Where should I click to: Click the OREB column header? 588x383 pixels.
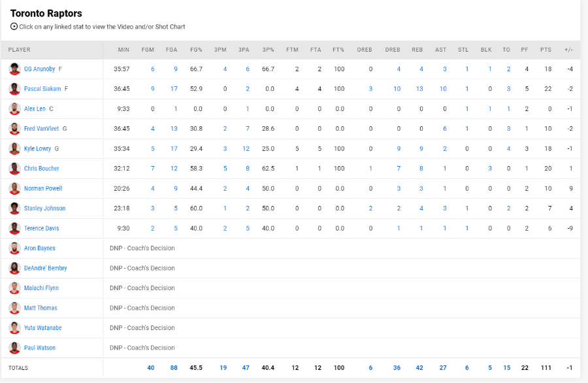coord(365,50)
